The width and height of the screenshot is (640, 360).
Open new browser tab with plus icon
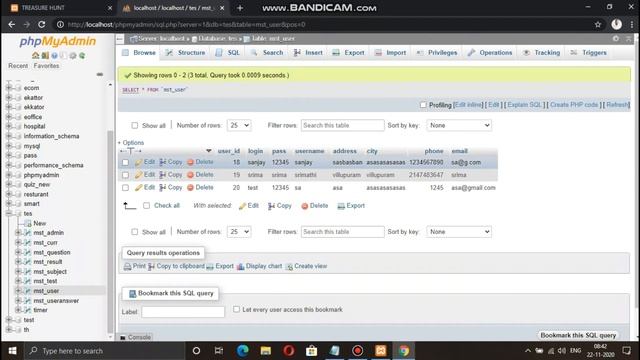coord(240,8)
